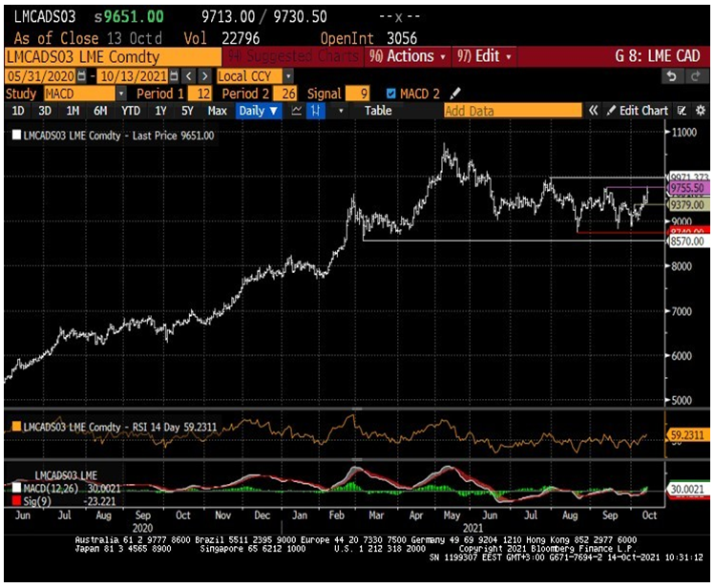The width and height of the screenshot is (715, 588).
Task: Open the Study MACD dropdown arrow
Action: click(x=121, y=94)
